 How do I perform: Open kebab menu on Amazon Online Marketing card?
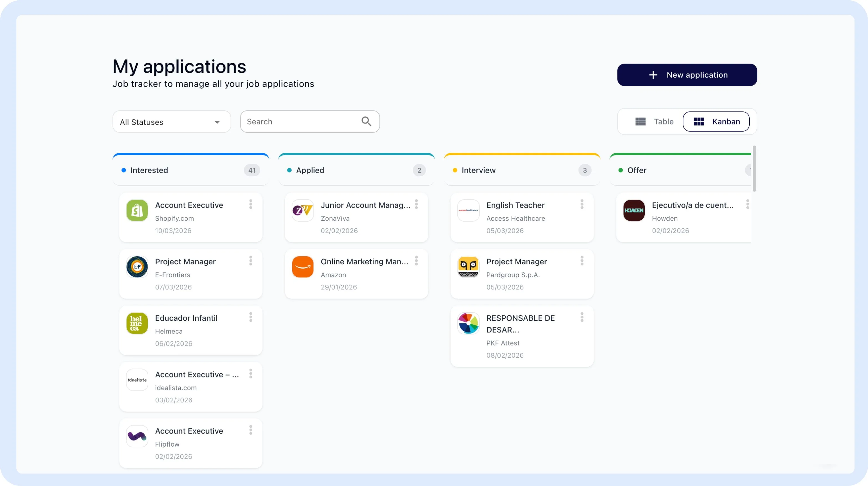tap(416, 261)
